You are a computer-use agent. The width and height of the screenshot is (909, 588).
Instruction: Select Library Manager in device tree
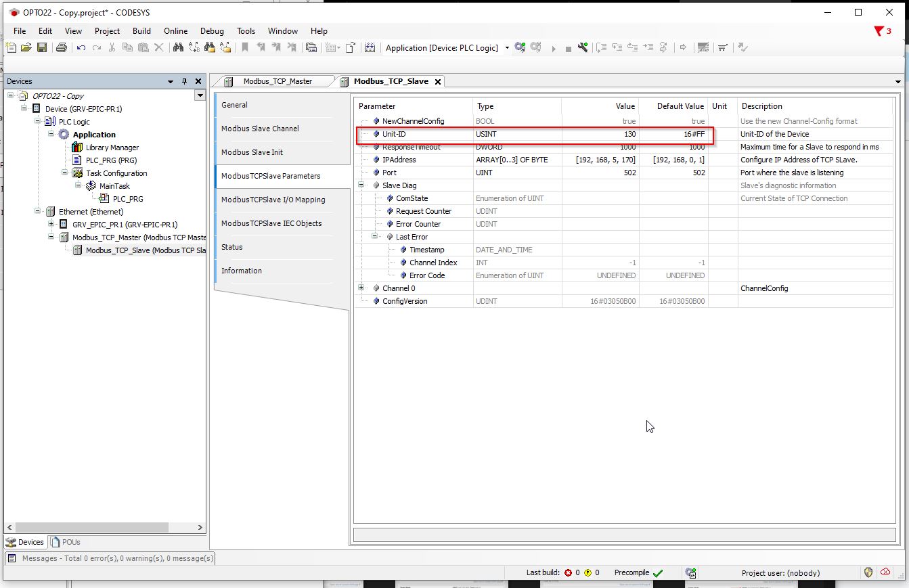coord(112,147)
